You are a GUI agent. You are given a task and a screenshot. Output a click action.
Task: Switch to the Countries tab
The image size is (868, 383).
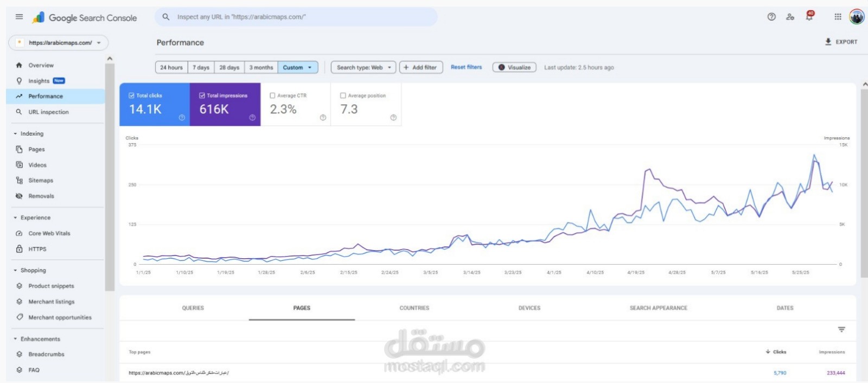pos(414,308)
